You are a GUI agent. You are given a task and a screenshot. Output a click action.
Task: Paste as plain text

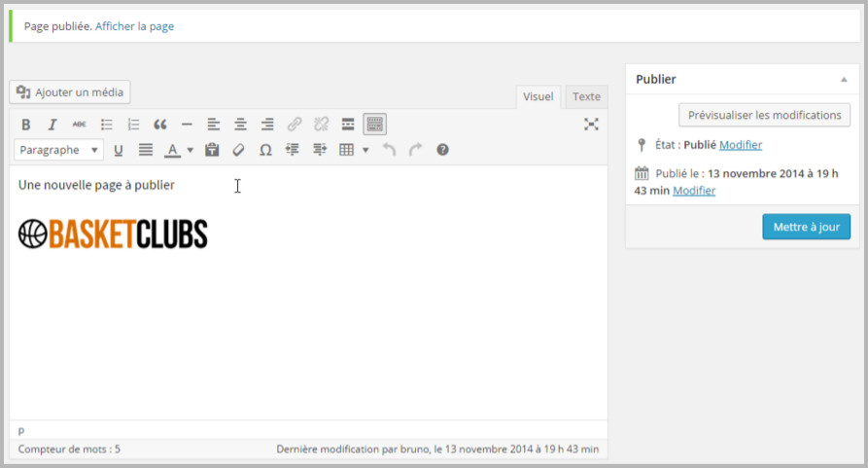click(212, 150)
